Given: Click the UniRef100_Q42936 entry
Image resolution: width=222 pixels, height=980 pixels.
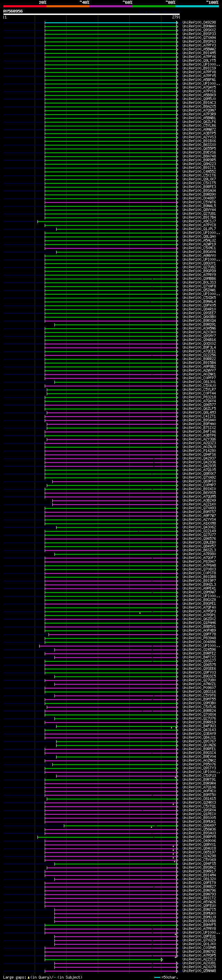Looking at the screenshot, I should 199,462.
